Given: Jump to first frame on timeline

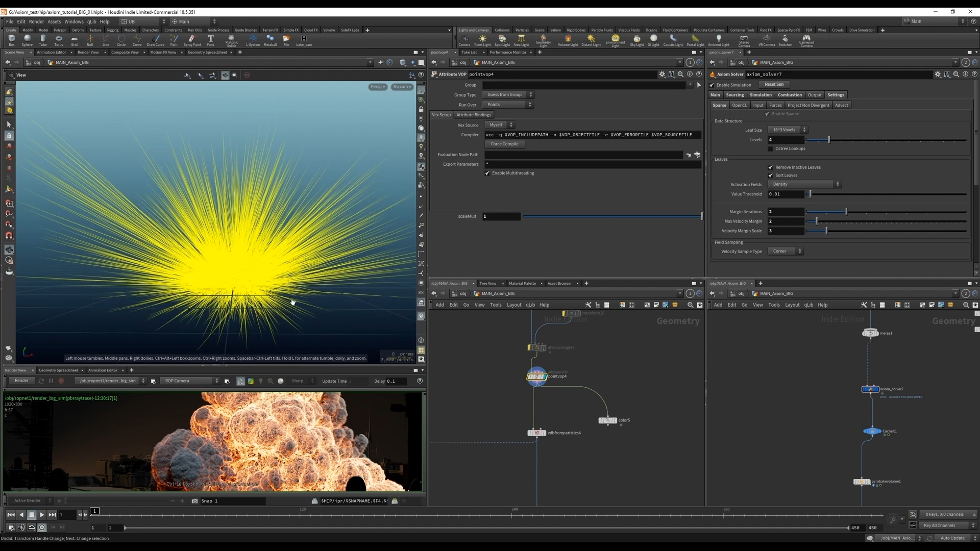Looking at the screenshot, I should [x=11, y=515].
